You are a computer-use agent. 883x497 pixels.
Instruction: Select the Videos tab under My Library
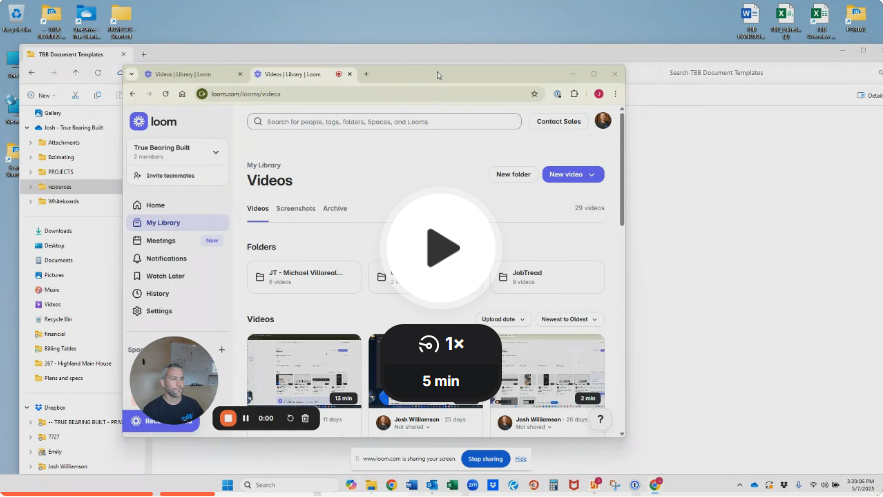(x=257, y=208)
